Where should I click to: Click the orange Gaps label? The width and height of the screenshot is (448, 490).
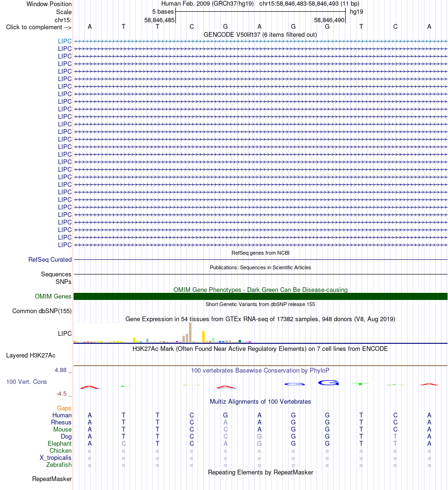tap(64, 408)
